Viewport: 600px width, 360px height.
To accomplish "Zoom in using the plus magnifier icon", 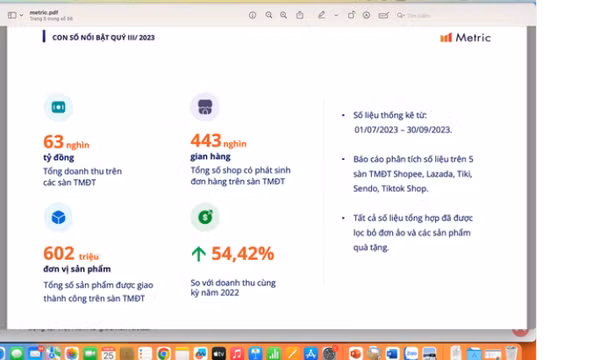I will [284, 15].
